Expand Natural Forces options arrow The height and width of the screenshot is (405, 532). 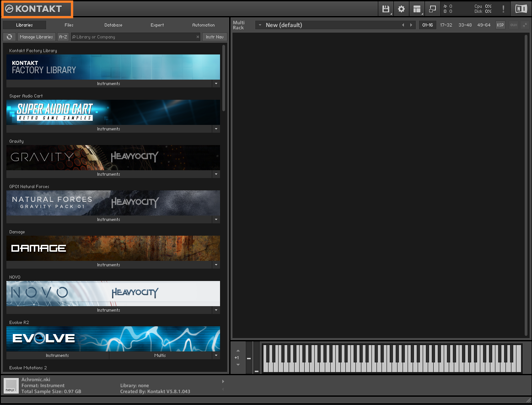(x=216, y=219)
